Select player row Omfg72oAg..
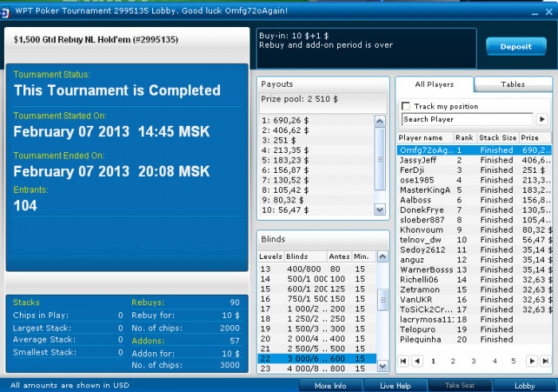 pyautogui.click(x=474, y=150)
